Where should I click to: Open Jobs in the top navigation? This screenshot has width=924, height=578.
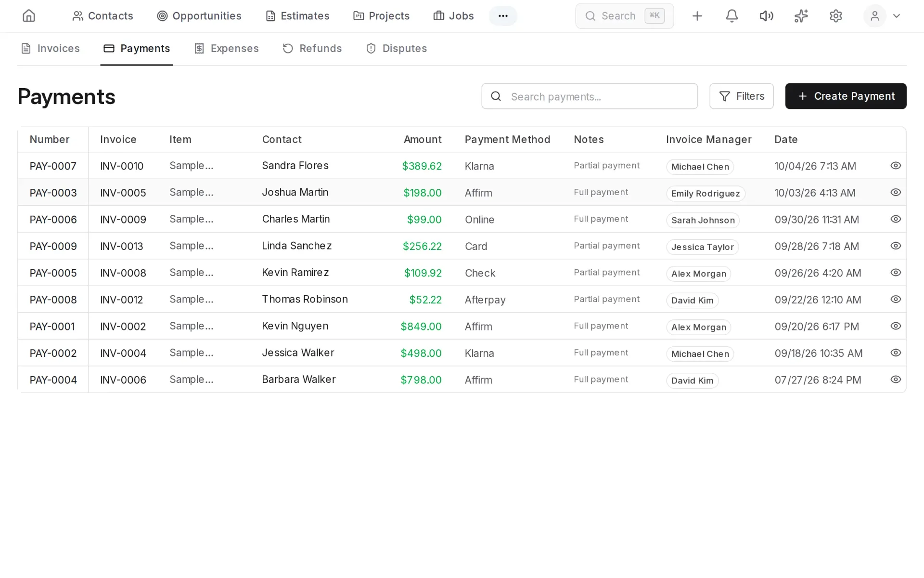pyautogui.click(x=453, y=16)
